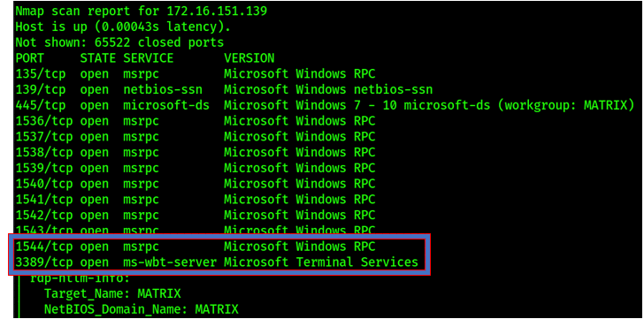
Task: Click the 1538/tcp port entry
Action: [x=44, y=153]
